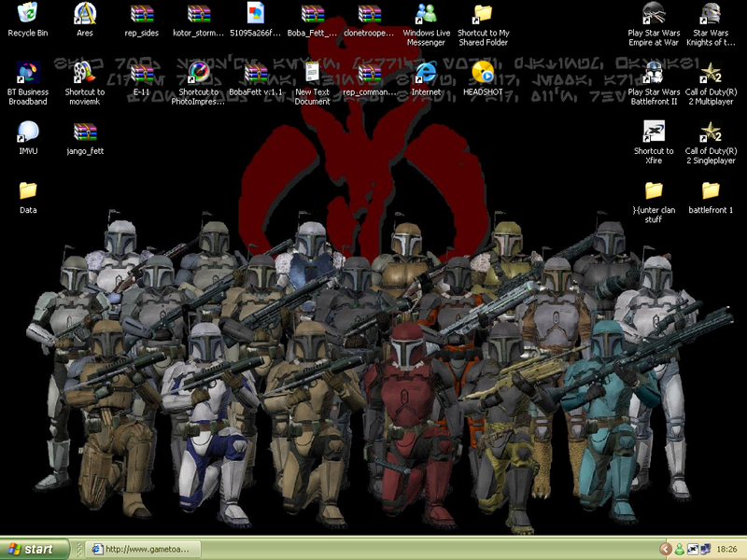Click the Start button
Screen dimensions: 747x560
coord(34,549)
